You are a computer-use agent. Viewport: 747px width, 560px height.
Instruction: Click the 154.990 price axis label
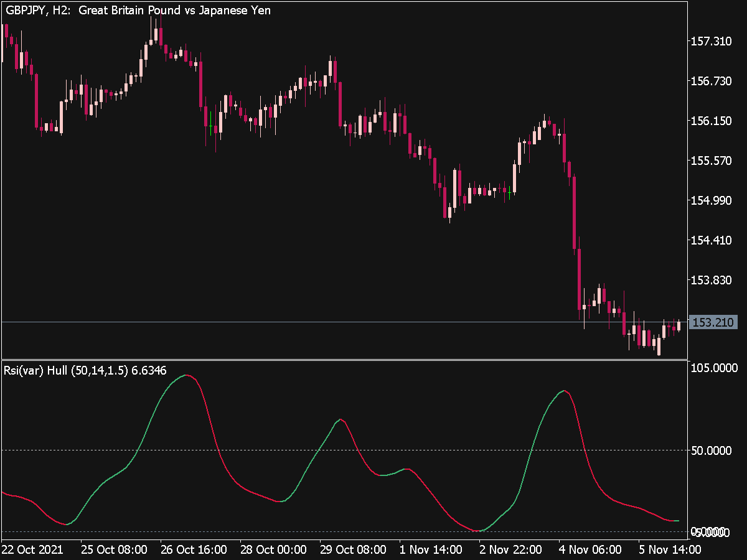tap(711, 200)
